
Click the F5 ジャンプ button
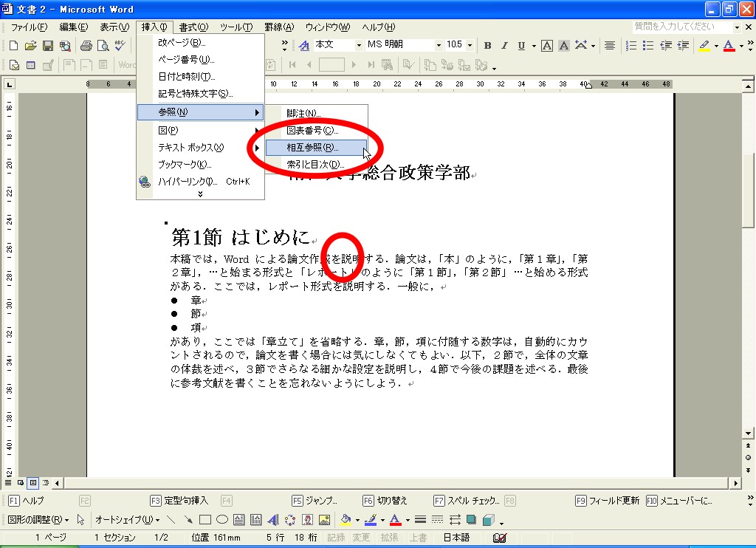(x=315, y=501)
